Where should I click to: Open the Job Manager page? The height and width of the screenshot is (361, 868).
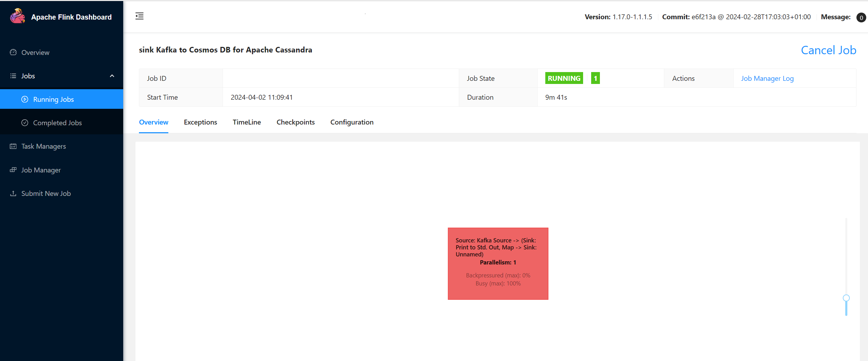pyautogui.click(x=62, y=170)
